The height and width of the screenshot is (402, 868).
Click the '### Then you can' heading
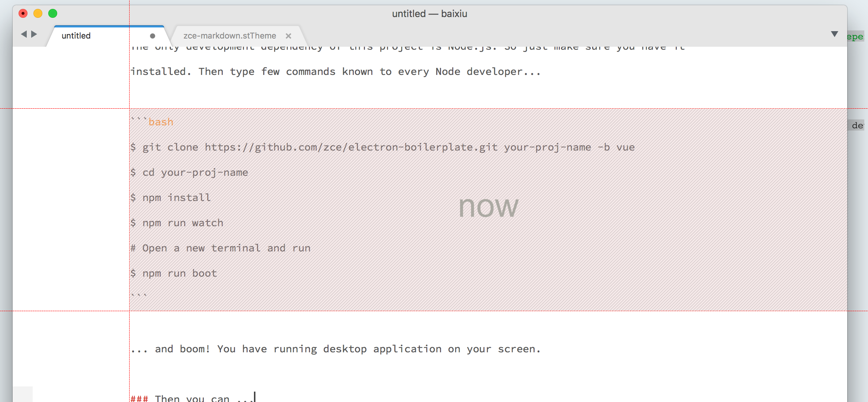[x=191, y=398]
